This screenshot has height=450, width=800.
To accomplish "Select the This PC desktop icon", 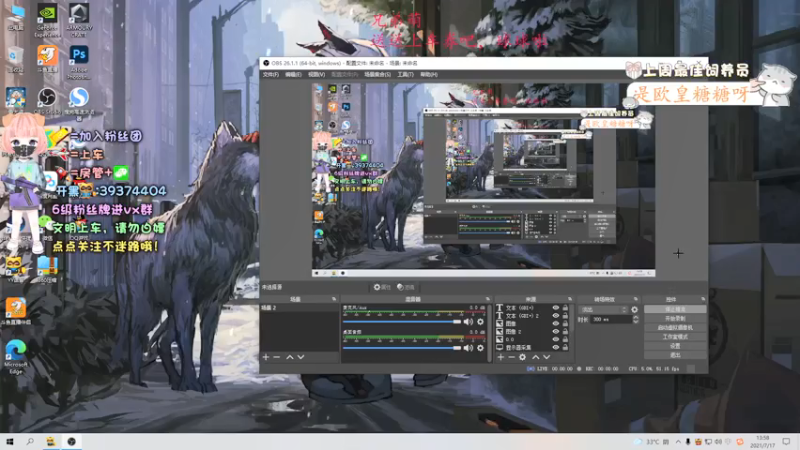I will tap(16, 18).
